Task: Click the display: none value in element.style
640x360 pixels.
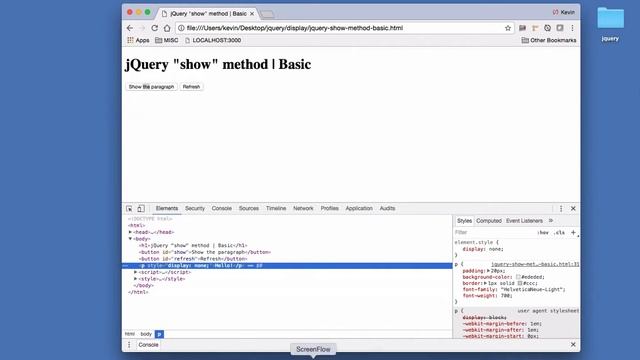Action: 496,249
